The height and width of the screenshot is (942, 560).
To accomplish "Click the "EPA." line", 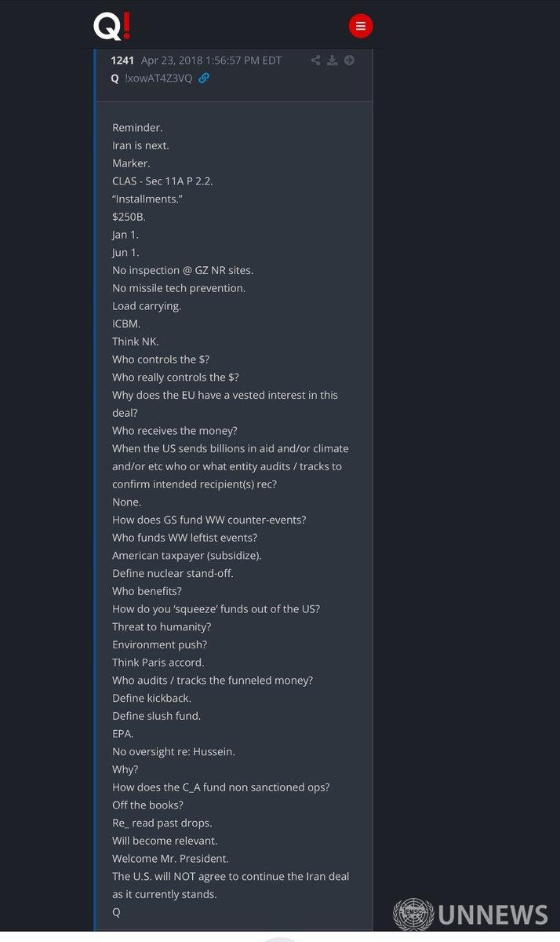I will coord(123,734).
